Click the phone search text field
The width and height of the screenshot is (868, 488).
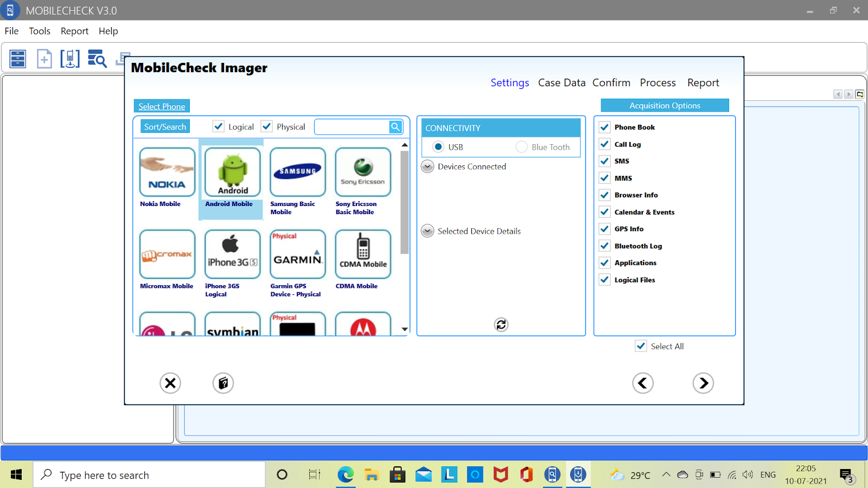click(353, 127)
